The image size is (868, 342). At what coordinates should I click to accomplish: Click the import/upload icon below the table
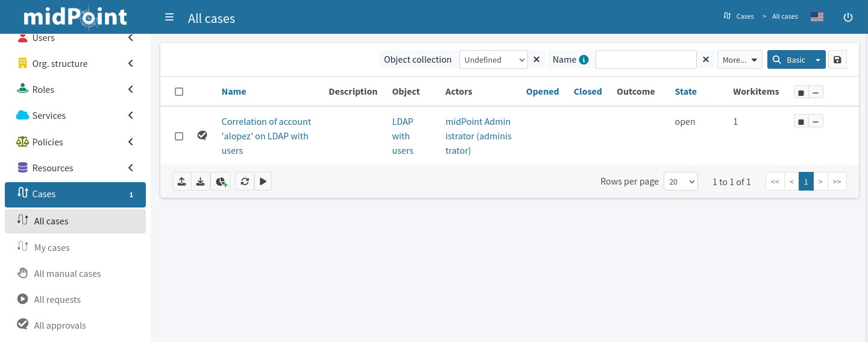(x=181, y=182)
